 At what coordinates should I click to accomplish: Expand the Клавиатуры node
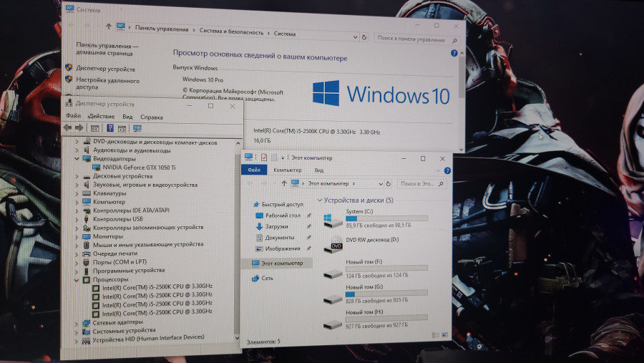[x=77, y=193]
